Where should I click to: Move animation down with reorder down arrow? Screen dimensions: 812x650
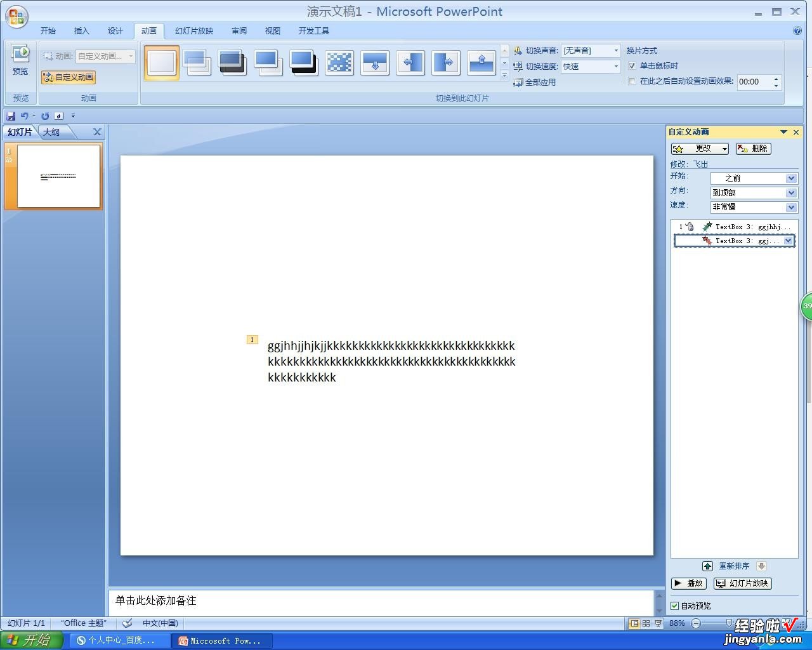coord(761,566)
